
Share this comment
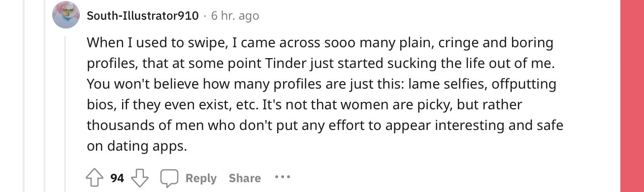tap(245, 178)
